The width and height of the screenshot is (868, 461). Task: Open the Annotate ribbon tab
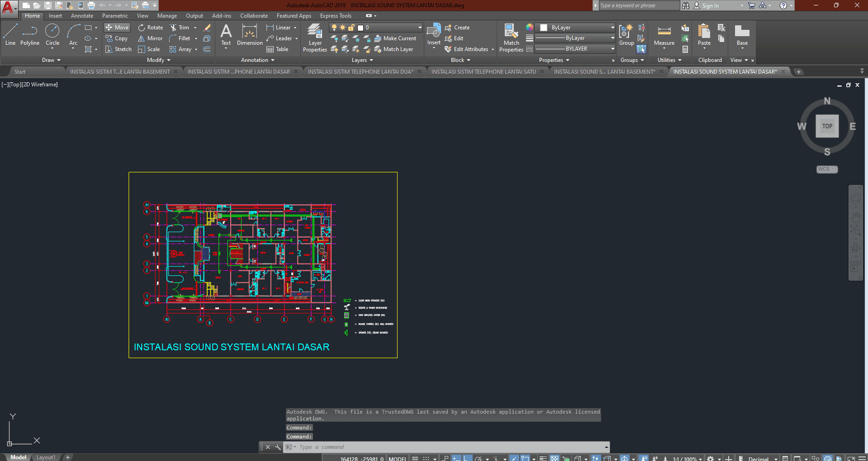(x=82, y=16)
